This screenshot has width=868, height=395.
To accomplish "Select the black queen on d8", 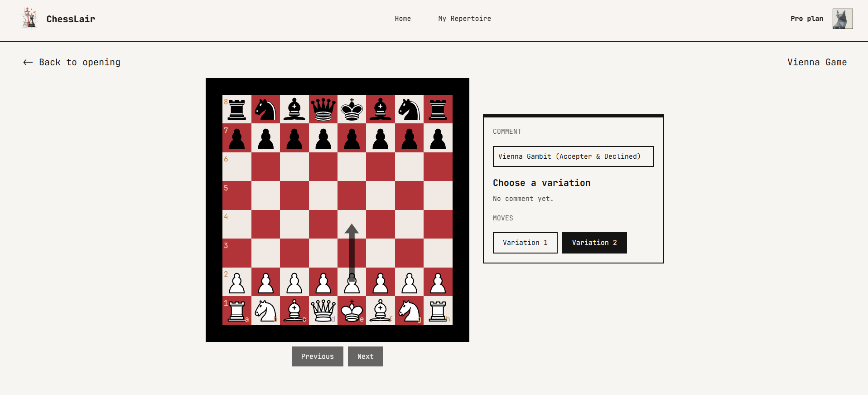I will pyautogui.click(x=323, y=109).
